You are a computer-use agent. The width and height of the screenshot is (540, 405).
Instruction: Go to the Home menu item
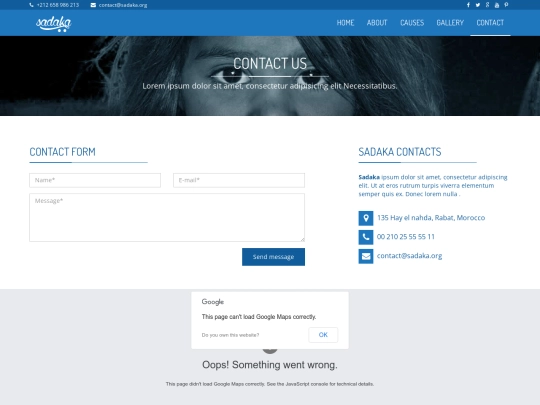pos(345,23)
